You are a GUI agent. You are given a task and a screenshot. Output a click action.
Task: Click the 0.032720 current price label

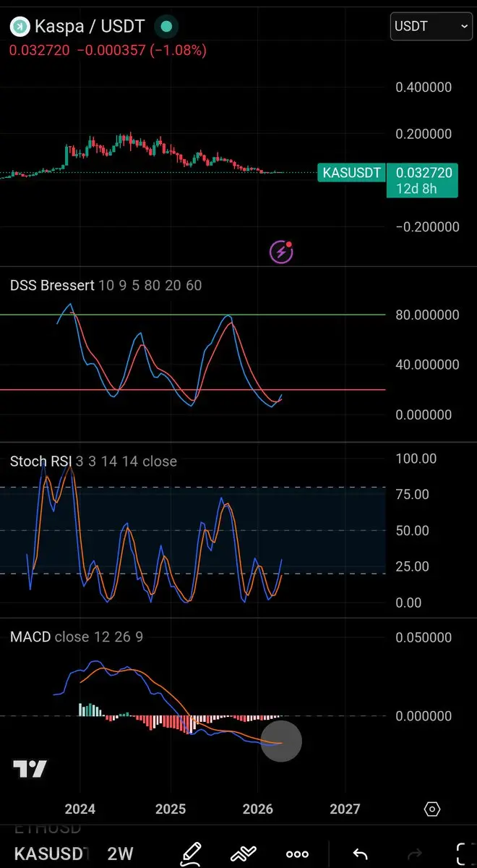(x=424, y=172)
